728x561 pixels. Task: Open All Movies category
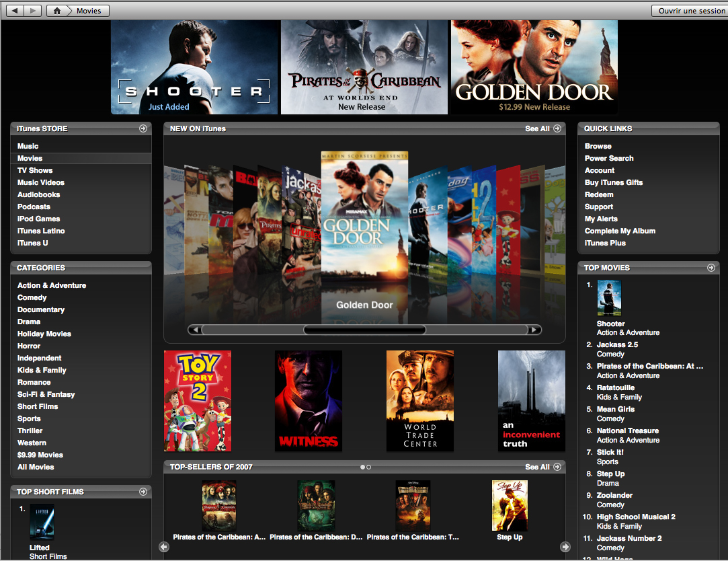[35, 467]
